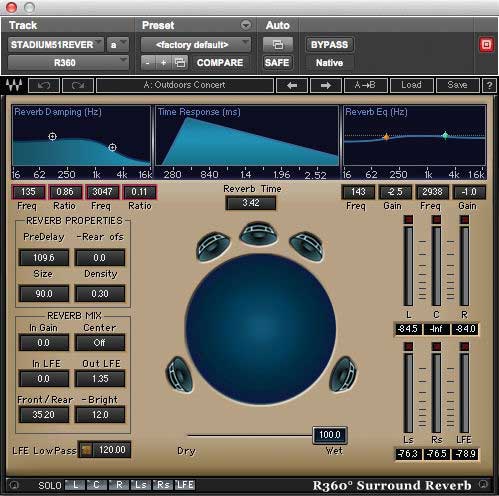Click the Waves logo icon
Viewport: 499px width, 496px height.
(14, 85)
